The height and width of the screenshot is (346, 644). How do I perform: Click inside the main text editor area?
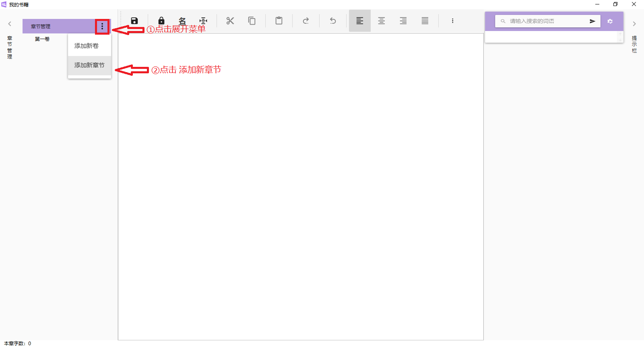click(301, 186)
